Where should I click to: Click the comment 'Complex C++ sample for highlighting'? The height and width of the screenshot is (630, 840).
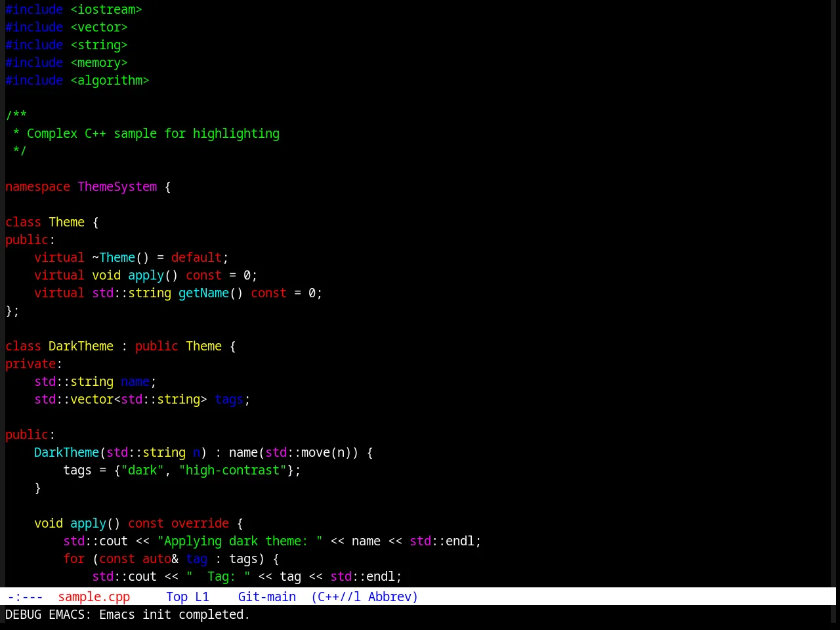153,133
